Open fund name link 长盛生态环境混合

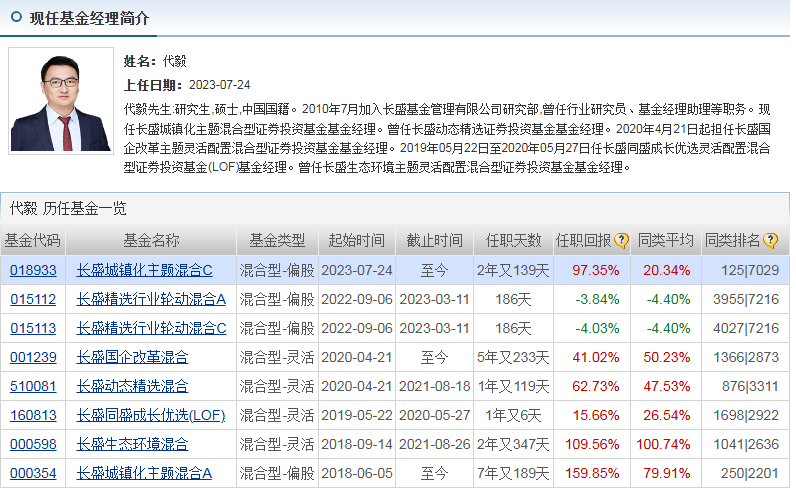coord(132,444)
